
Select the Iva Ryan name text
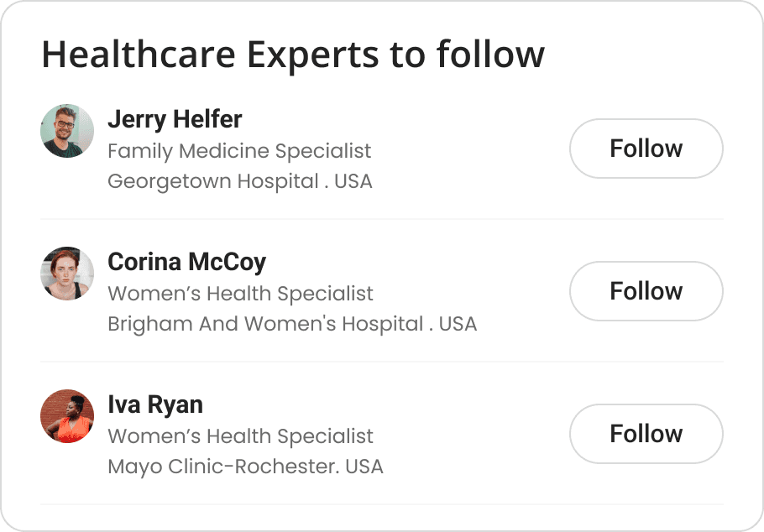tap(155, 404)
